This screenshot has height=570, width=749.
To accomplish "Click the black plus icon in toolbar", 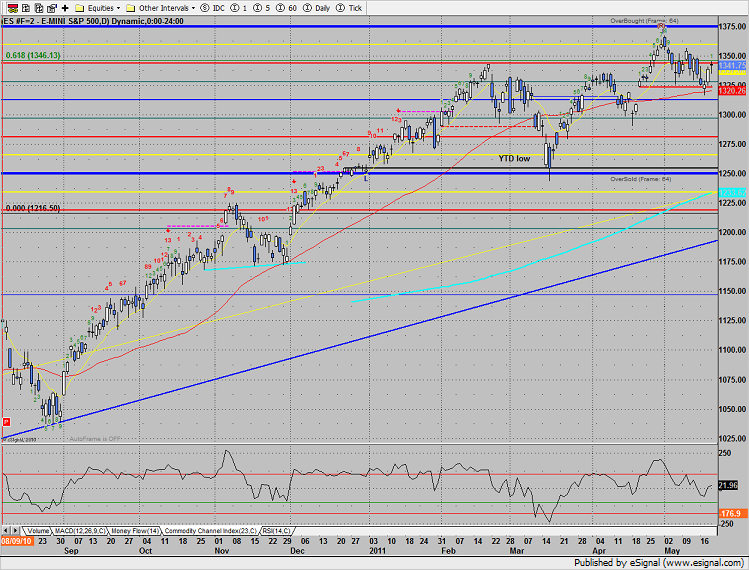I will click(65, 8).
